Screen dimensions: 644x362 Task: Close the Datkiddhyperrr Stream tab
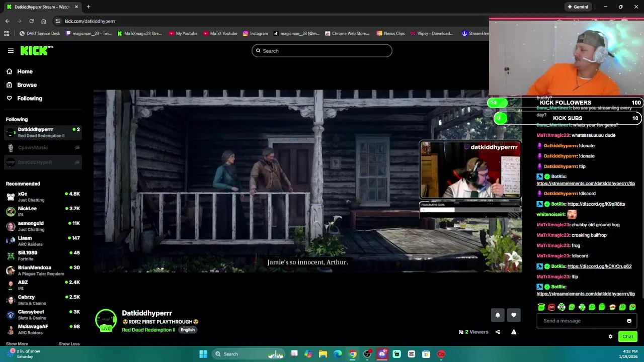pos(76,7)
